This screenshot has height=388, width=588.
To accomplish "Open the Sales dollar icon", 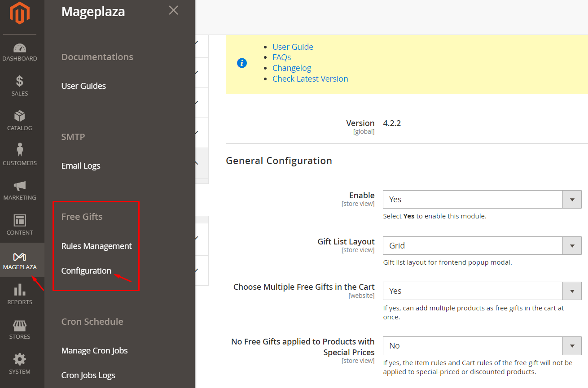I will click(20, 82).
